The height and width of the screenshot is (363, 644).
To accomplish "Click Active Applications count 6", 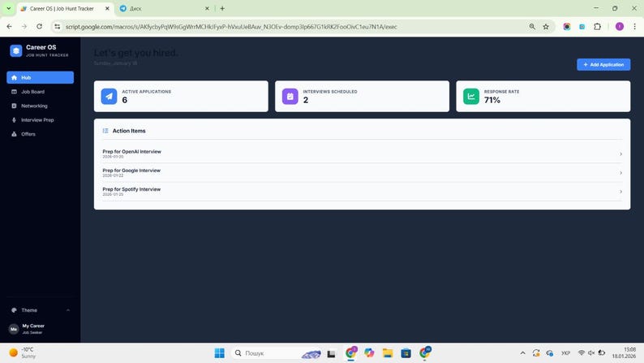I will pyautogui.click(x=124, y=100).
